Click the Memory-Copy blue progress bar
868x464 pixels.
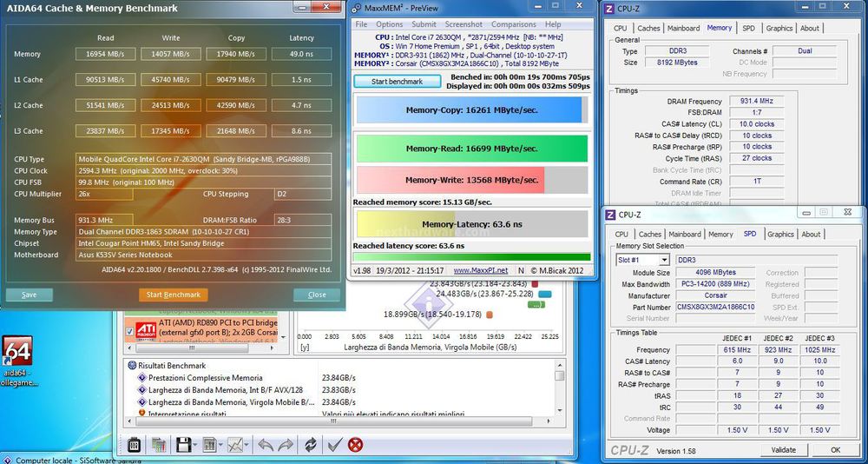[471, 109]
